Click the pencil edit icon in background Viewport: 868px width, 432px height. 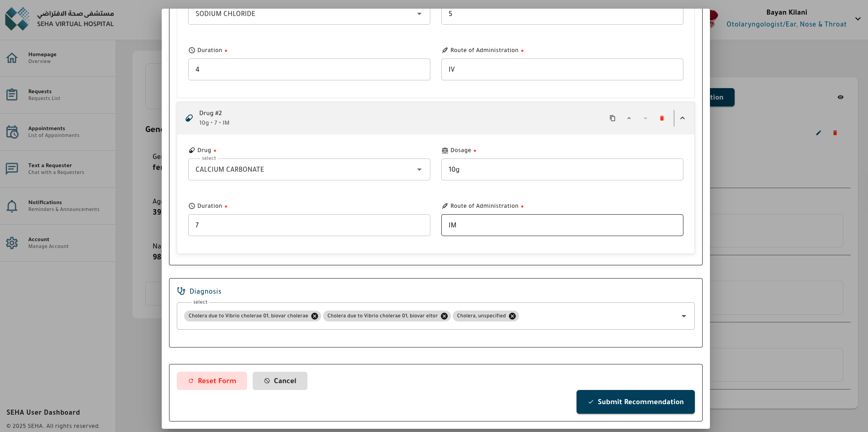pyautogui.click(x=819, y=133)
